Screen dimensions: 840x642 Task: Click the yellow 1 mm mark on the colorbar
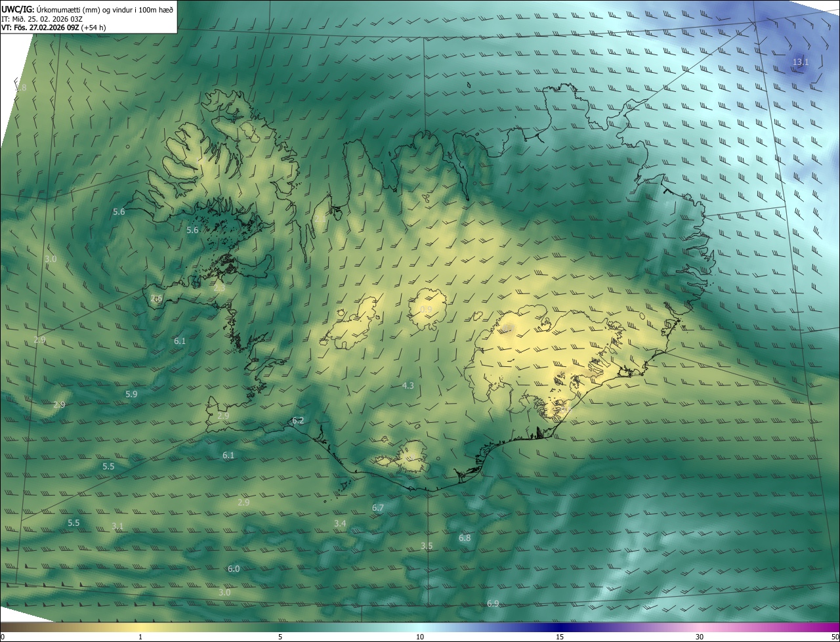coord(140,637)
